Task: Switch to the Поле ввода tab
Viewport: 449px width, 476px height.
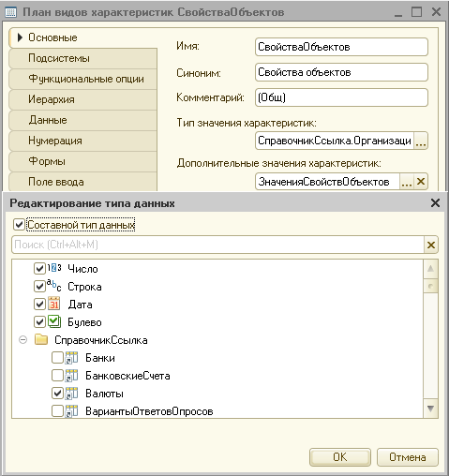Action: (82, 182)
